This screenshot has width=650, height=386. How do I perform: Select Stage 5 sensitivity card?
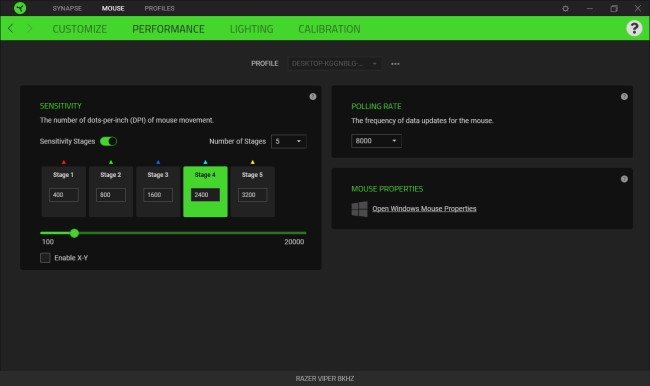point(252,192)
